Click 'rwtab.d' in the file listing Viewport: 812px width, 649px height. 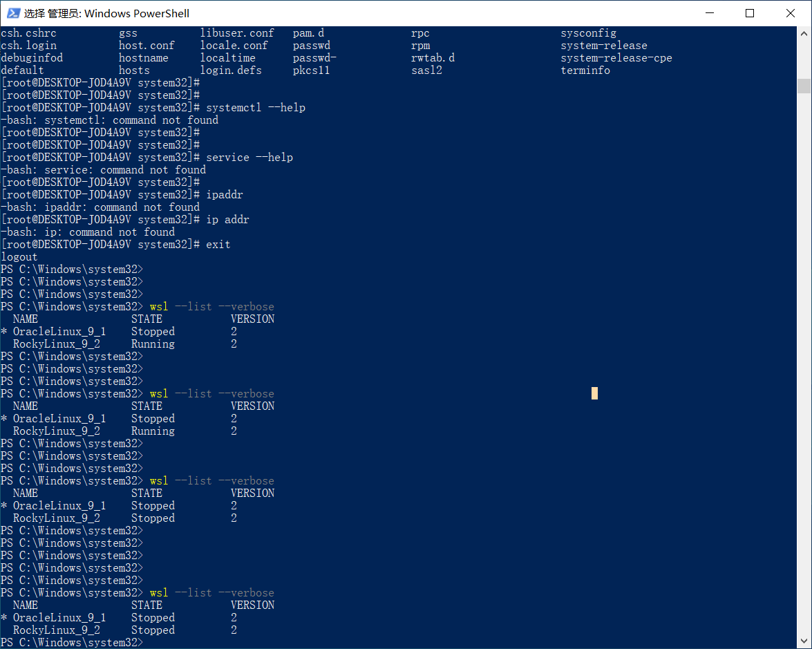pyautogui.click(x=433, y=58)
